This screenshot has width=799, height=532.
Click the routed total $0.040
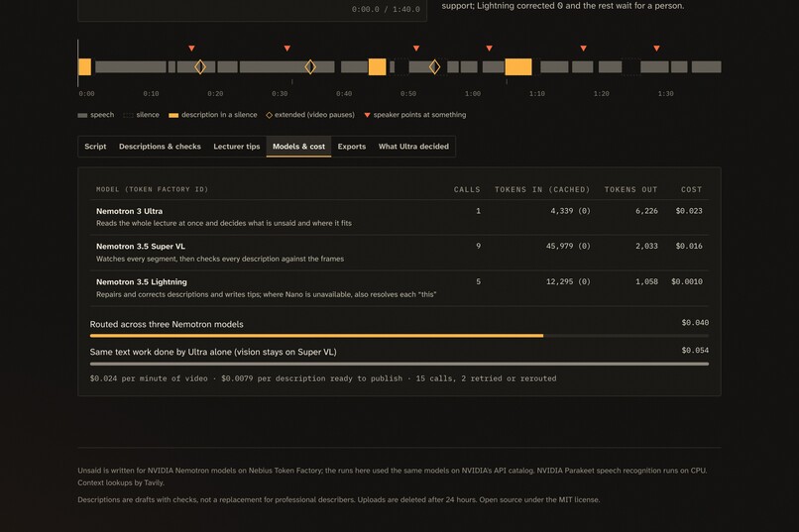click(695, 323)
